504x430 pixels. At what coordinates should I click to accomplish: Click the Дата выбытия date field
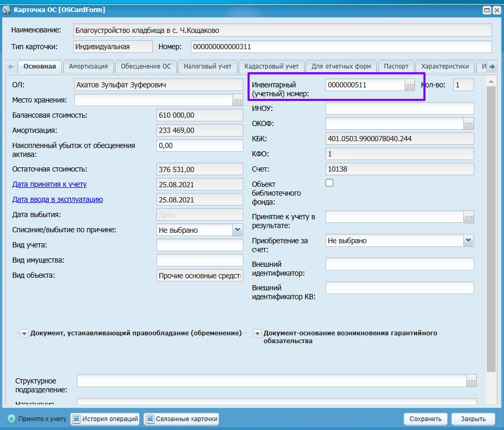click(199, 214)
